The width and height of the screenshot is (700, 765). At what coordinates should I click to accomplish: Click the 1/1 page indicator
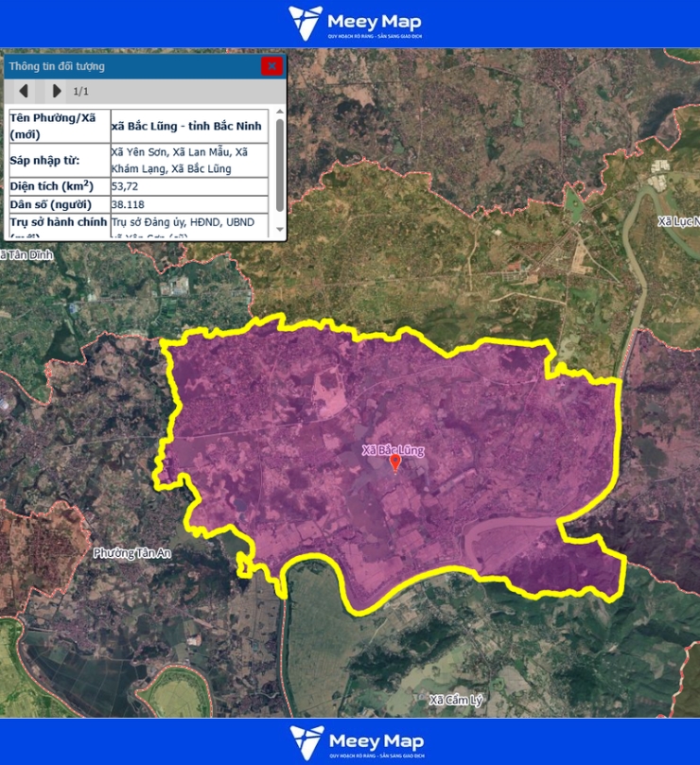[81, 92]
